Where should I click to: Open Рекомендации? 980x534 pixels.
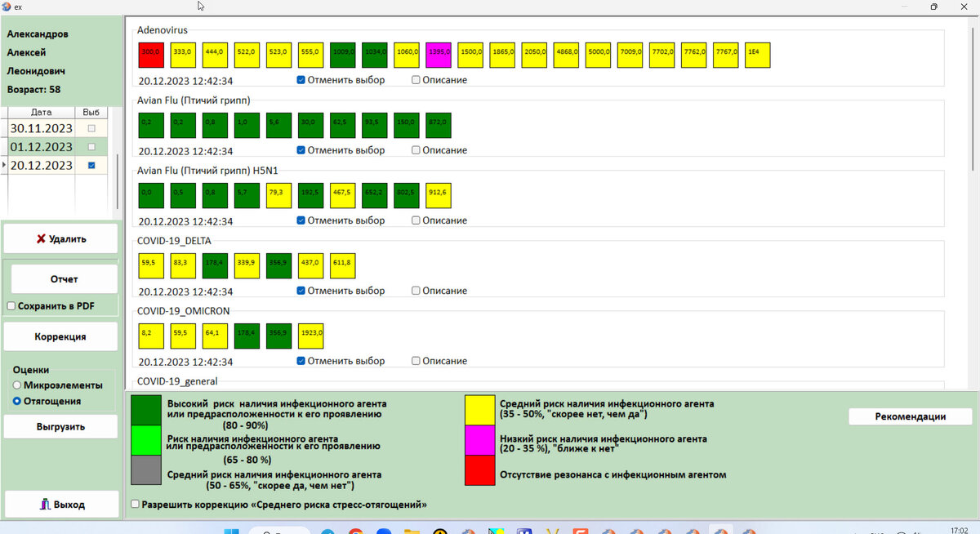[x=911, y=416]
